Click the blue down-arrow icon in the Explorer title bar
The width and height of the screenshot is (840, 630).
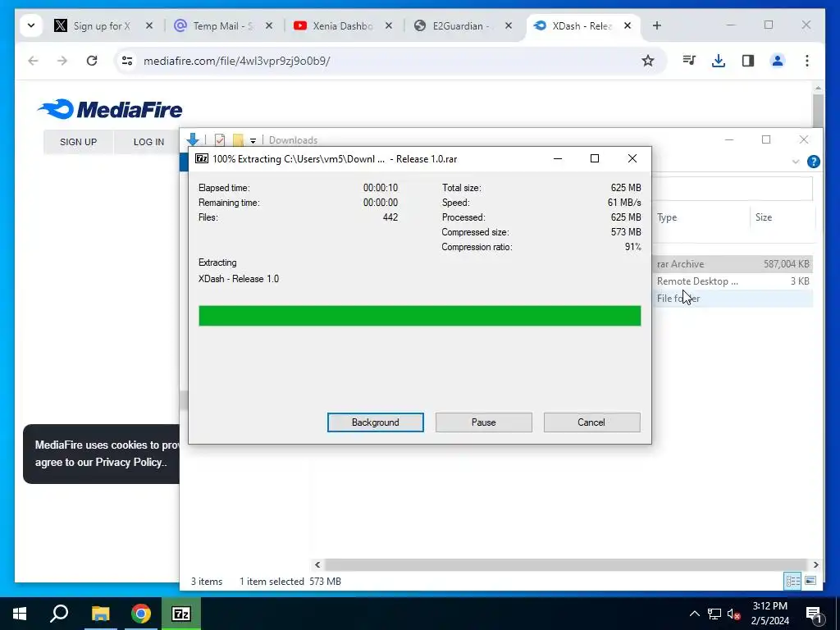(x=193, y=139)
